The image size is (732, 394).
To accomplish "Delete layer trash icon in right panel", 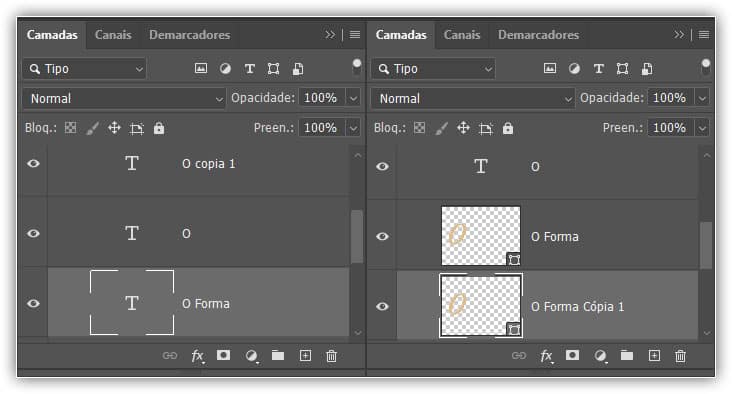I will coord(681,356).
